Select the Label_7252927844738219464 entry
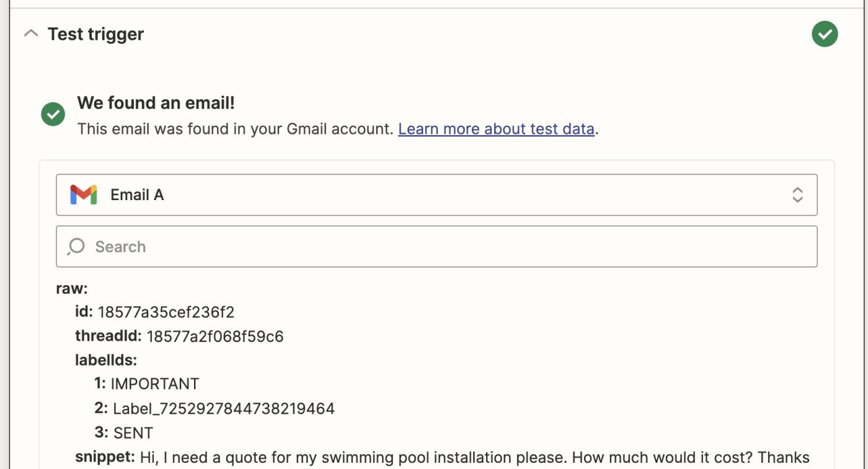868x469 pixels. 224,408
